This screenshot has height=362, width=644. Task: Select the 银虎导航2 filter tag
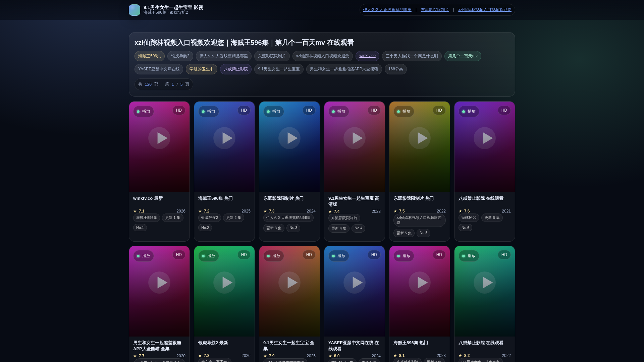(x=180, y=56)
